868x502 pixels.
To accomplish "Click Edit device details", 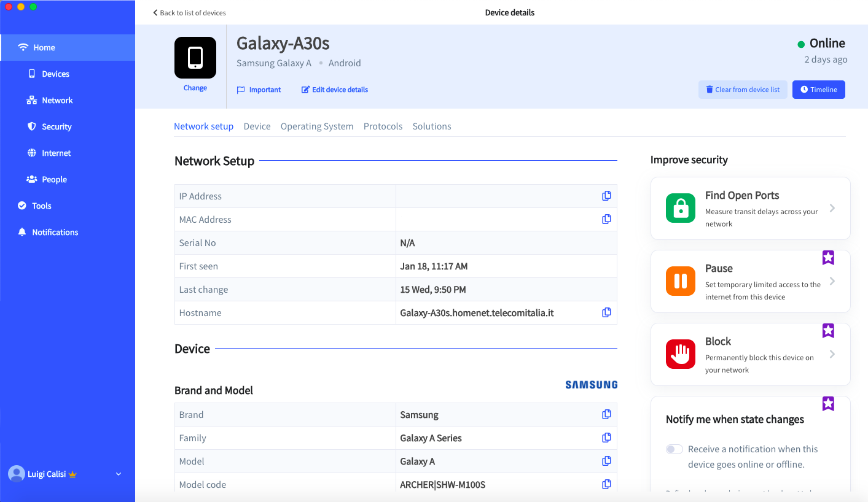I will click(x=335, y=90).
